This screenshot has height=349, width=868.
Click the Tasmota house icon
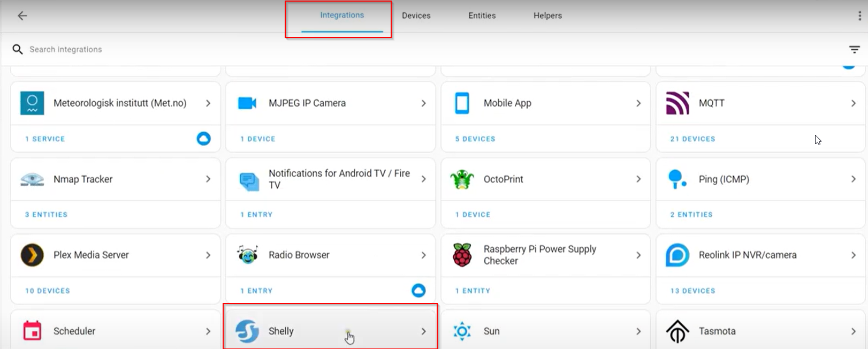(677, 331)
